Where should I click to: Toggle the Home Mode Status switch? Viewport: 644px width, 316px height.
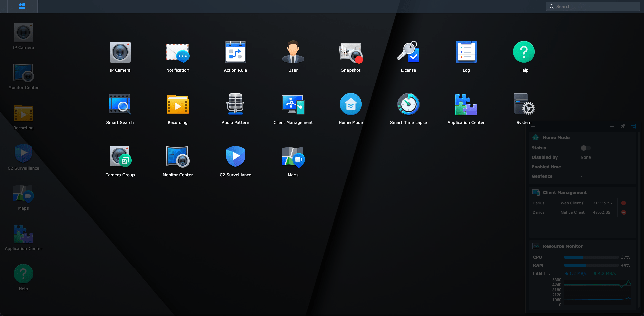coord(586,148)
